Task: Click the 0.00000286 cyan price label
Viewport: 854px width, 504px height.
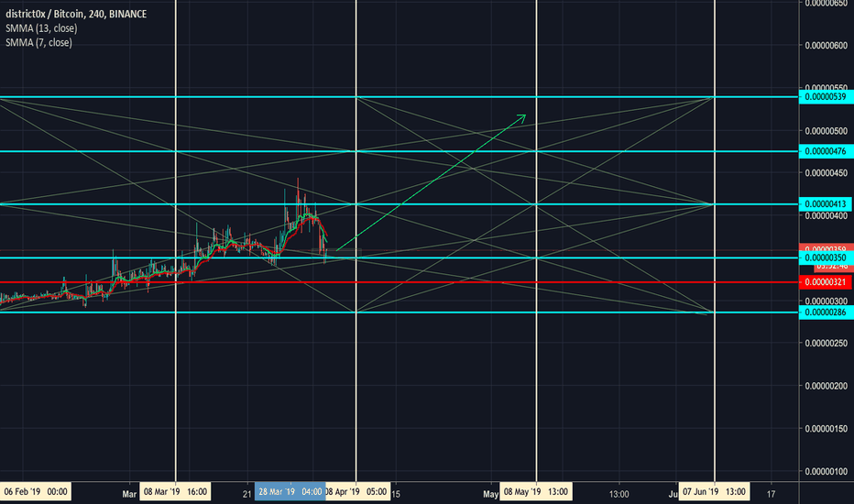Action: pyautogui.click(x=826, y=312)
